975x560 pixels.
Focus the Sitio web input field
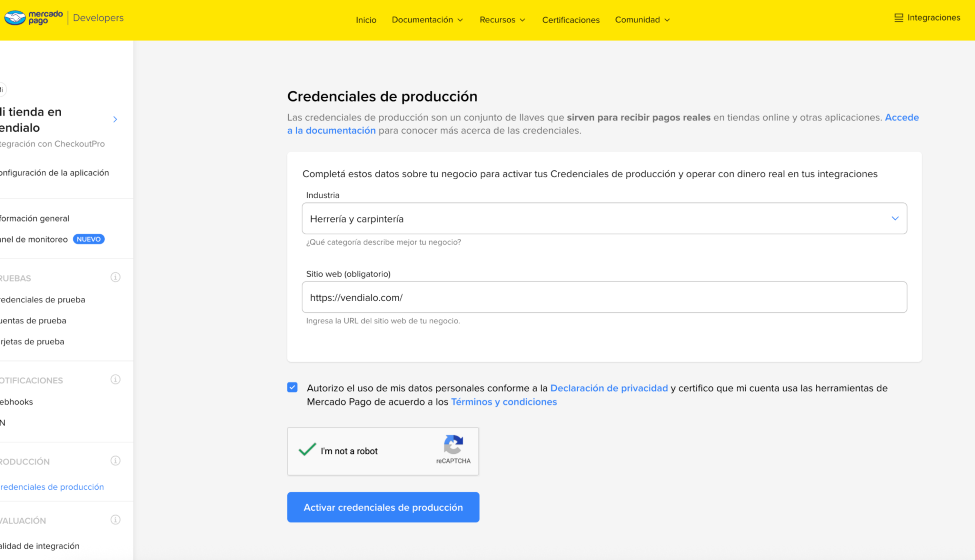(604, 297)
